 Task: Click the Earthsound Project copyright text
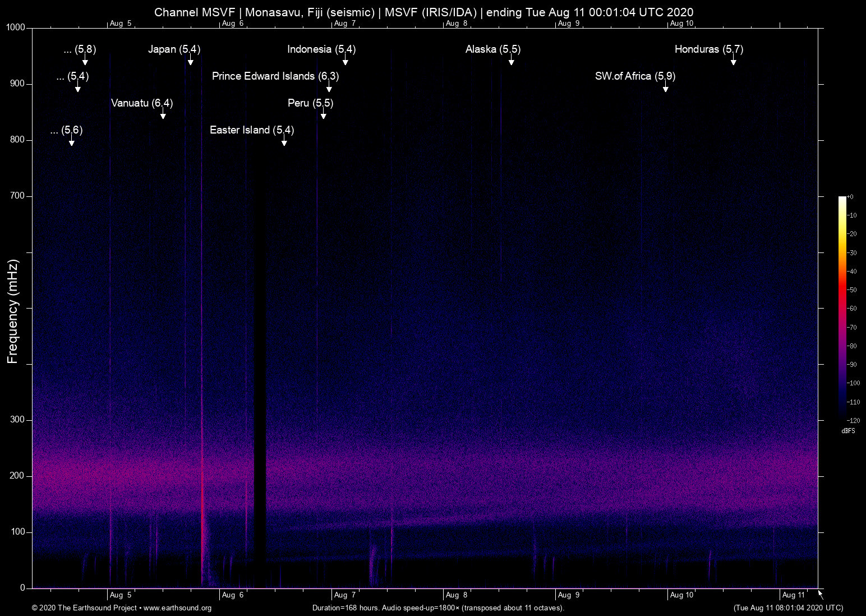(84, 608)
